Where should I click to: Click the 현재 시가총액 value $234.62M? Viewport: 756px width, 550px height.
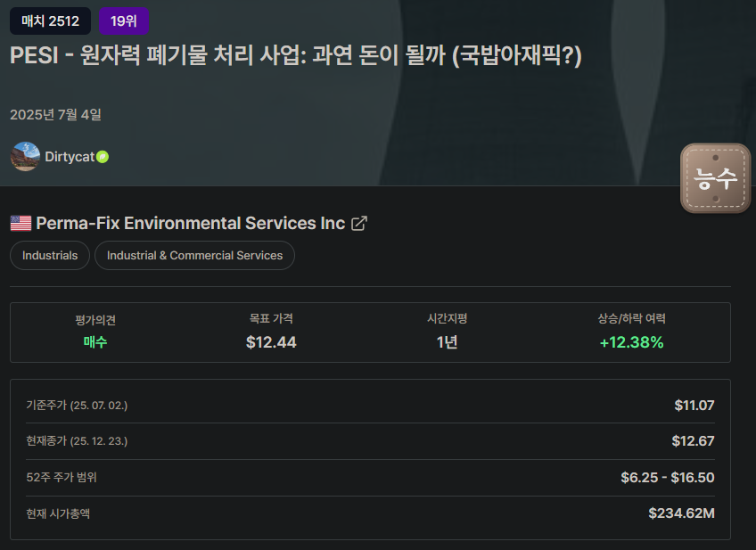pyautogui.click(x=681, y=513)
